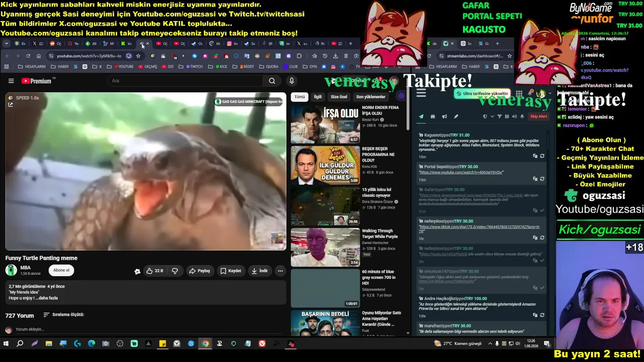Open 'BEŞER BEŞER PROGRAMINA NE OLDU?' video
The height and width of the screenshot is (362, 644).
click(325, 165)
